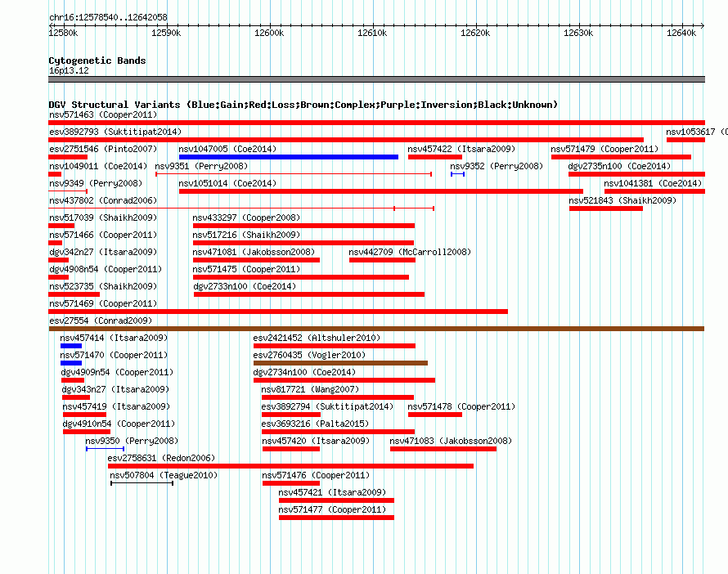
Task: Select the esv3892793 (Suktitipat2014) variant label
Action: [115, 132]
